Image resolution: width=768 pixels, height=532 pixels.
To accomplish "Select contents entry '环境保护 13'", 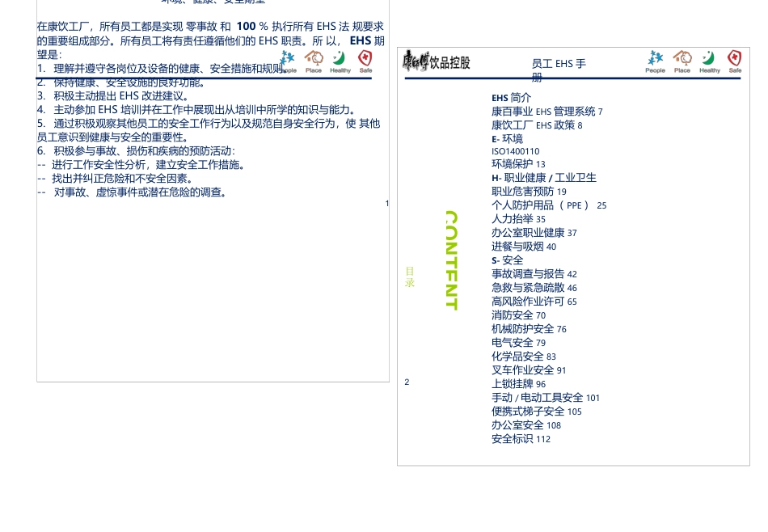I will [x=518, y=163].
